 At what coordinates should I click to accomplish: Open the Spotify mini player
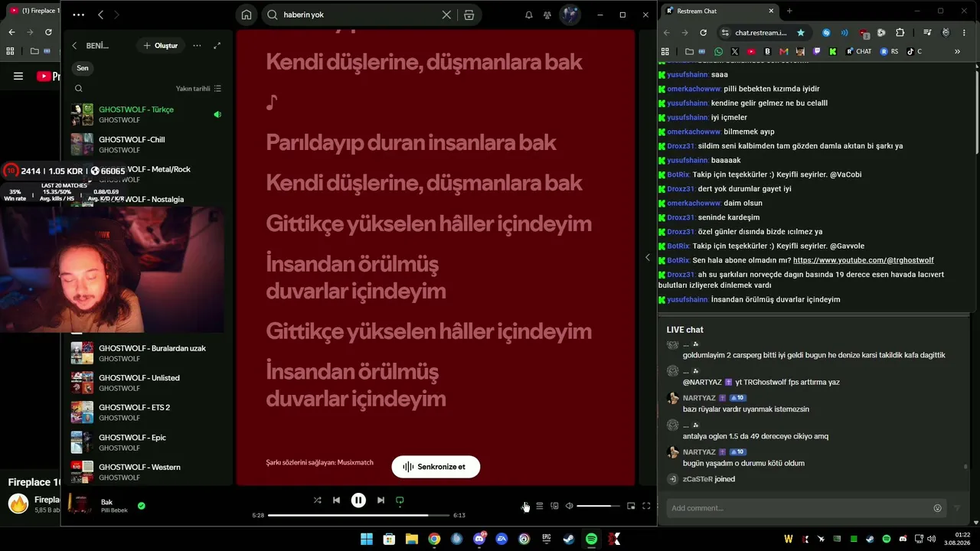(631, 506)
